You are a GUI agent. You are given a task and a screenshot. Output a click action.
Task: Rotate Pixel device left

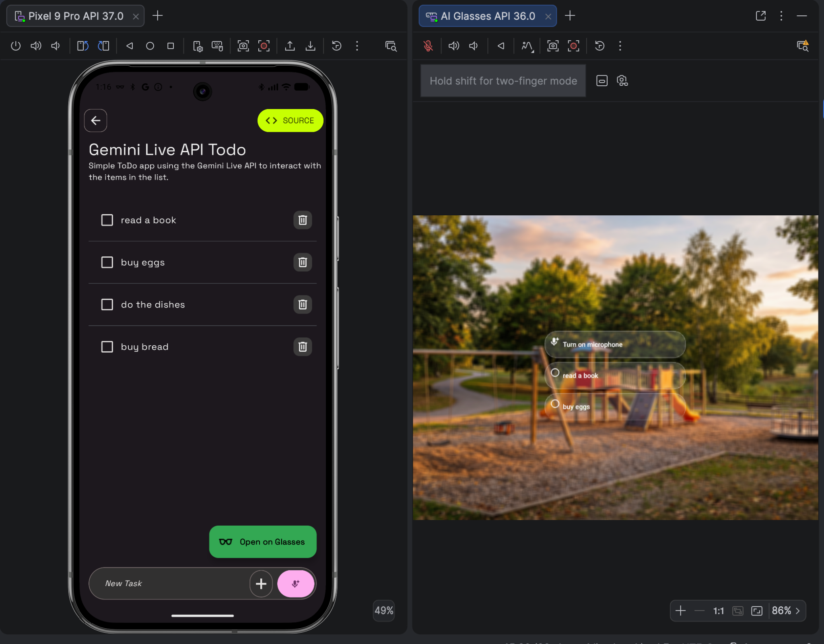82,46
